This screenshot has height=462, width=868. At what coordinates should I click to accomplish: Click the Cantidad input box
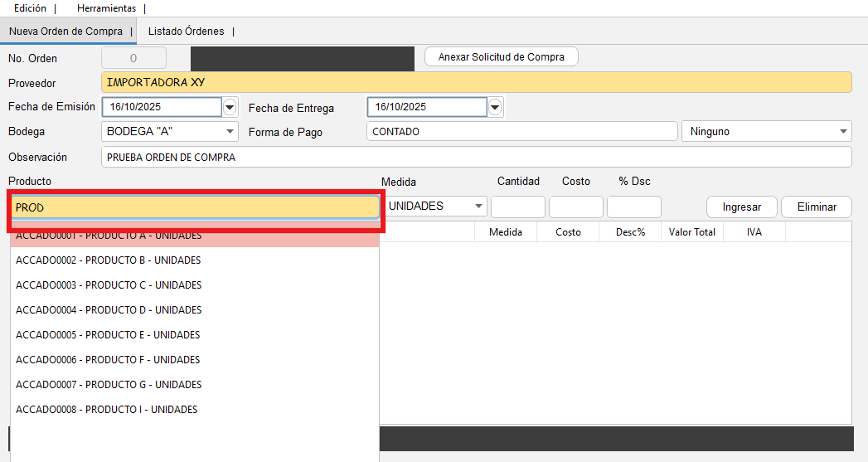[518, 207]
